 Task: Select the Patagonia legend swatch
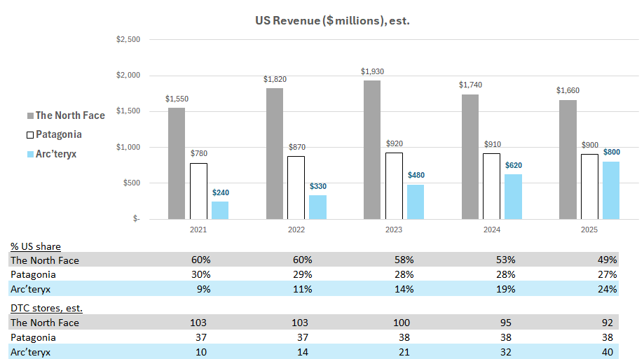pos(30,135)
